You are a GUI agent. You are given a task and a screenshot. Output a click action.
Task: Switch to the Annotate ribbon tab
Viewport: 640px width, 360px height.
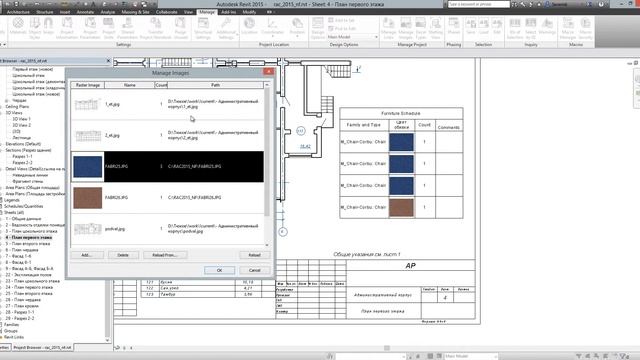coord(85,12)
